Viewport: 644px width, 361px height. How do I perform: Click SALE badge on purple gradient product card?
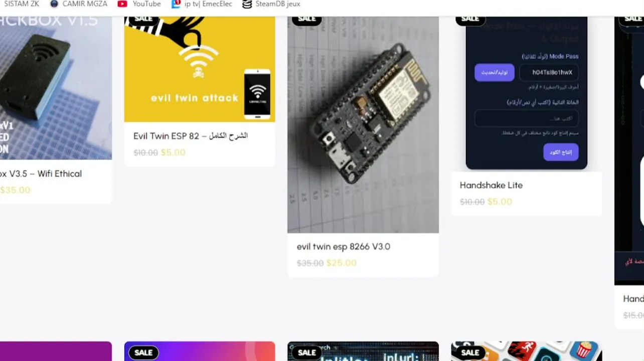143,352
